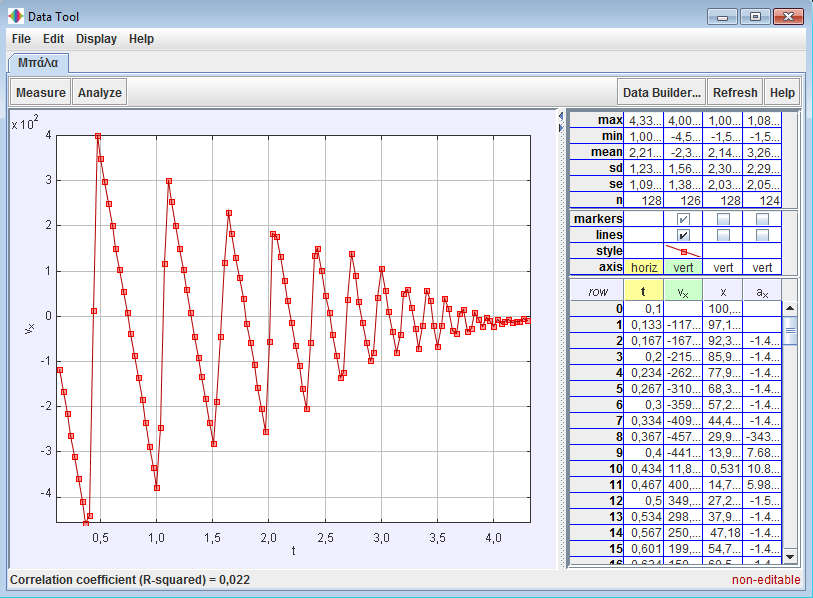Click the markers row label
The image size is (813, 598).
[x=597, y=219]
